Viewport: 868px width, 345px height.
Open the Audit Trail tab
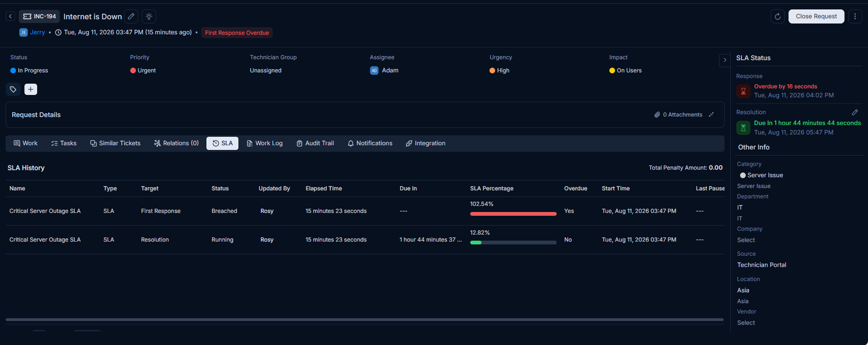pos(315,143)
